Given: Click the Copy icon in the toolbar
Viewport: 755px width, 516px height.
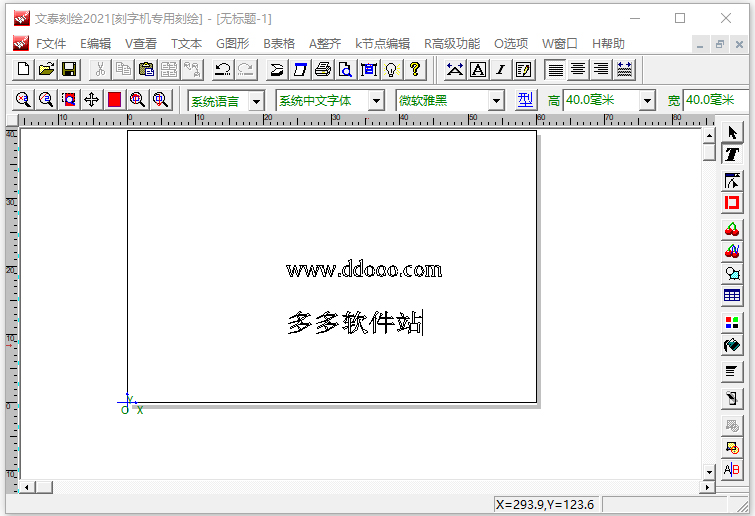Looking at the screenshot, I should (123, 69).
